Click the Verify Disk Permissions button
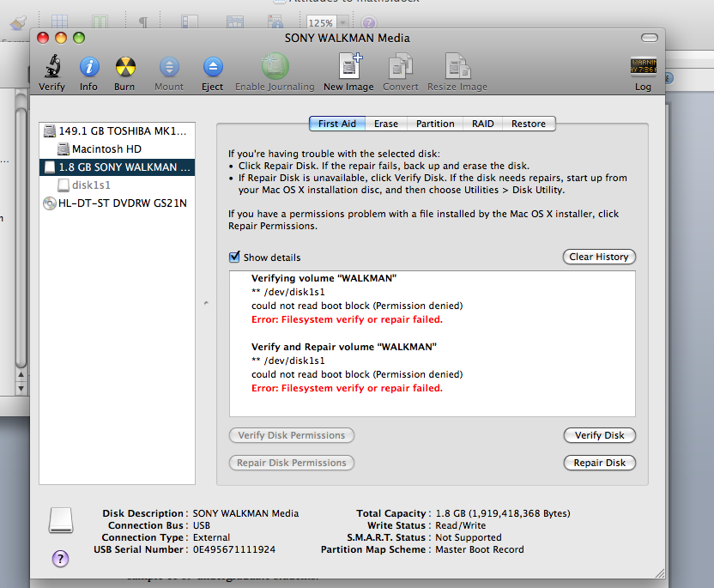Image resolution: width=714 pixels, height=588 pixels. (292, 435)
